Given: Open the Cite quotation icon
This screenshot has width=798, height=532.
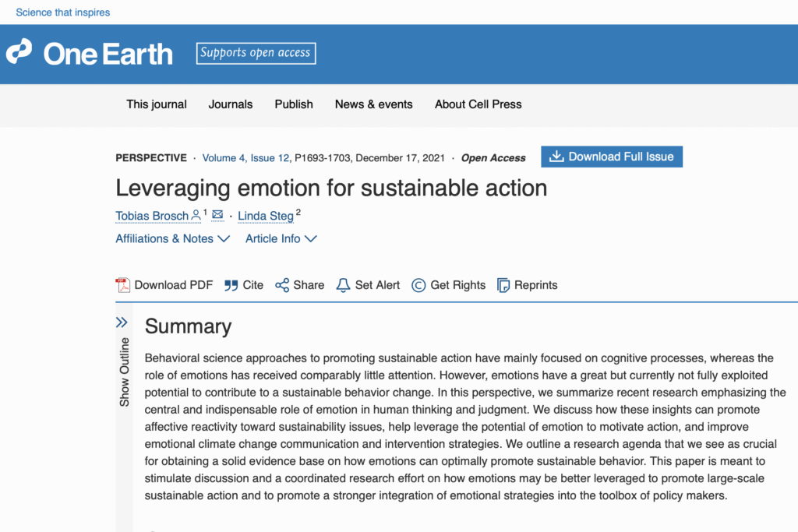Looking at the screenshot, I should [231, 285].
